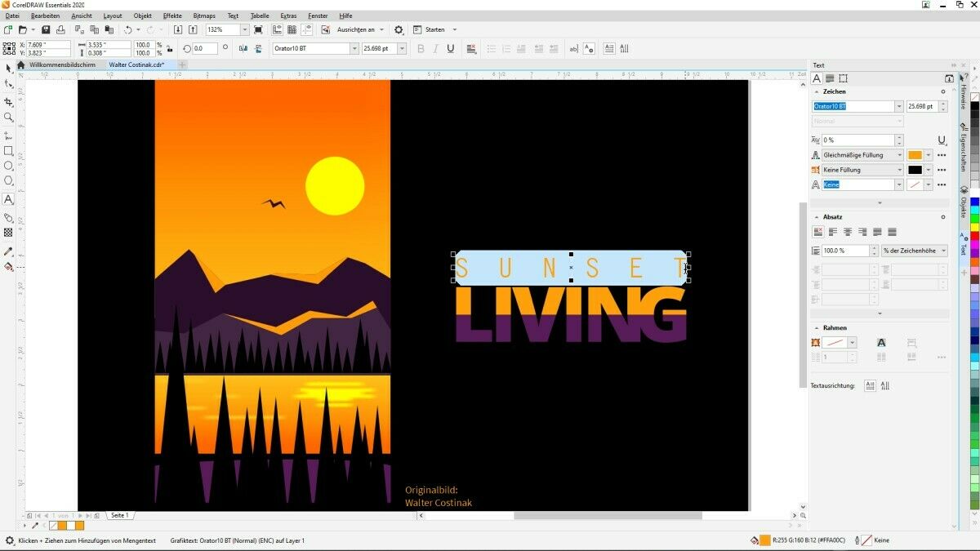Open the zoom level dropdown
Image resolution: width=980 pixels, height=551 pixels.
244,30
